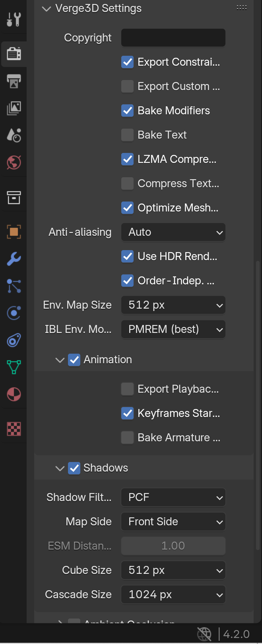
Task: Open Output properties tab
Action: pos(14,81)
